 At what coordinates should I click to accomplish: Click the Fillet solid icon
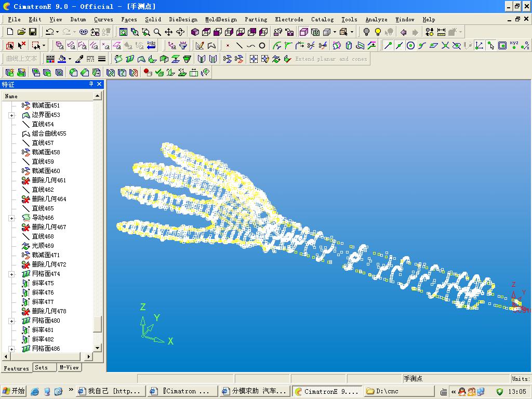[73, 72]
